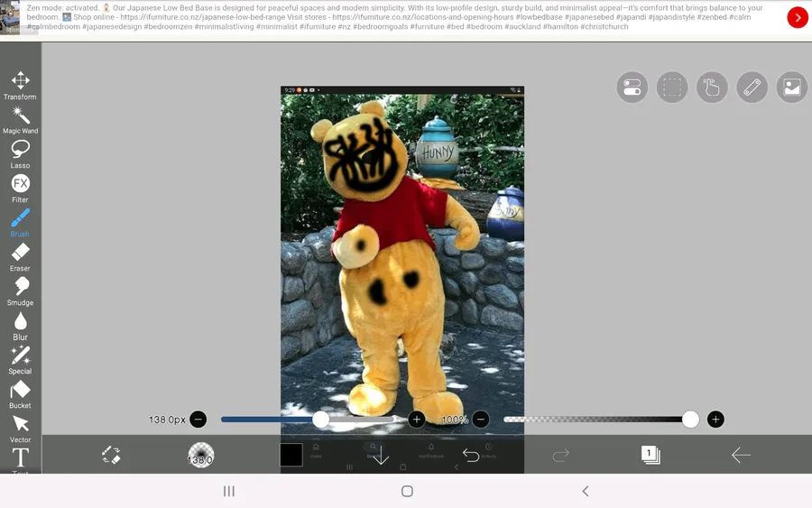The width and height of the screenshot is (812, 508).
Task: Increase brush thickness with plus button
Action: 416,419
